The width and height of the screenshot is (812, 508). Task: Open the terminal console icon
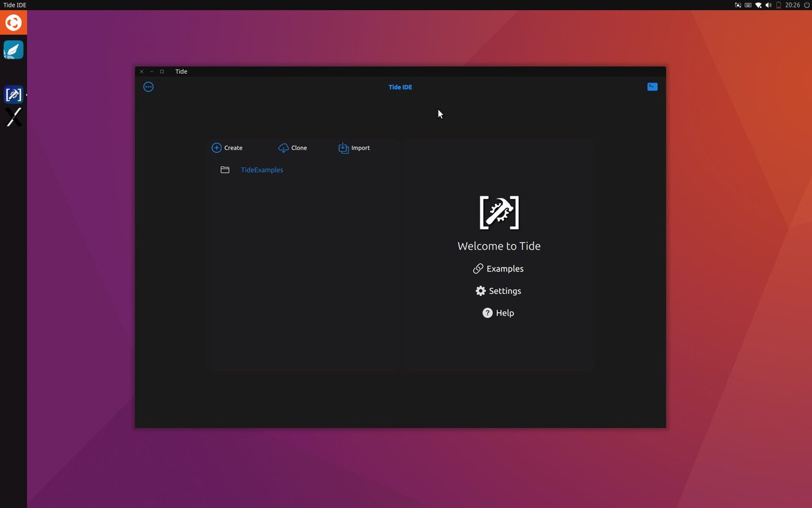point(652,87)
